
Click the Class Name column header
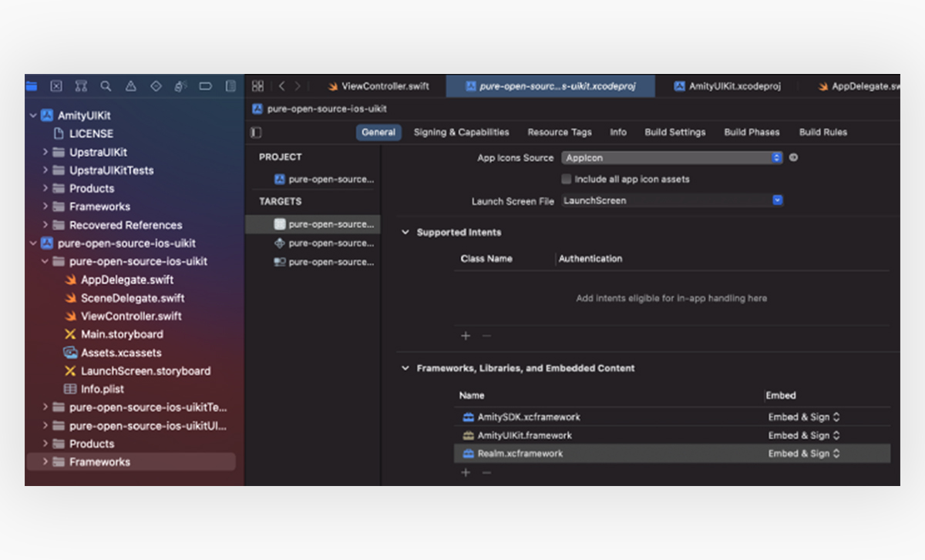(486, 259)
